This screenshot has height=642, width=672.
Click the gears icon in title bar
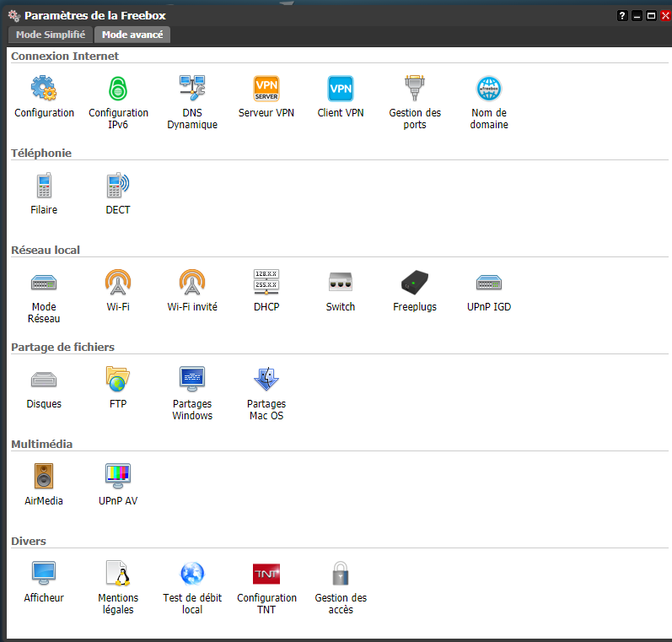tap(13, 16)
